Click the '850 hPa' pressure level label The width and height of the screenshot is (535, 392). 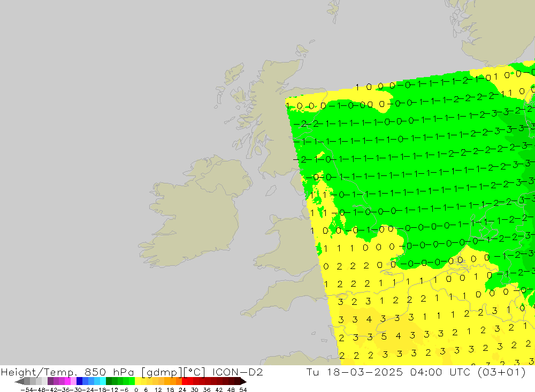109,372
